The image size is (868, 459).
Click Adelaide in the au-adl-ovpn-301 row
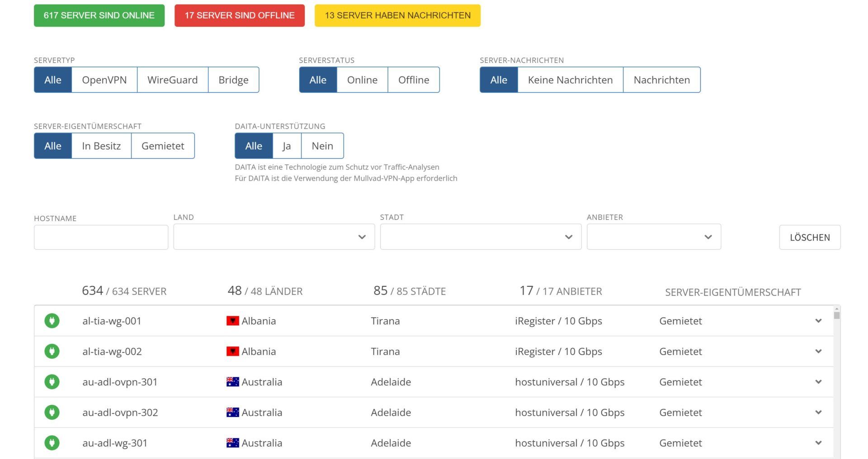[x=391, y=382]
